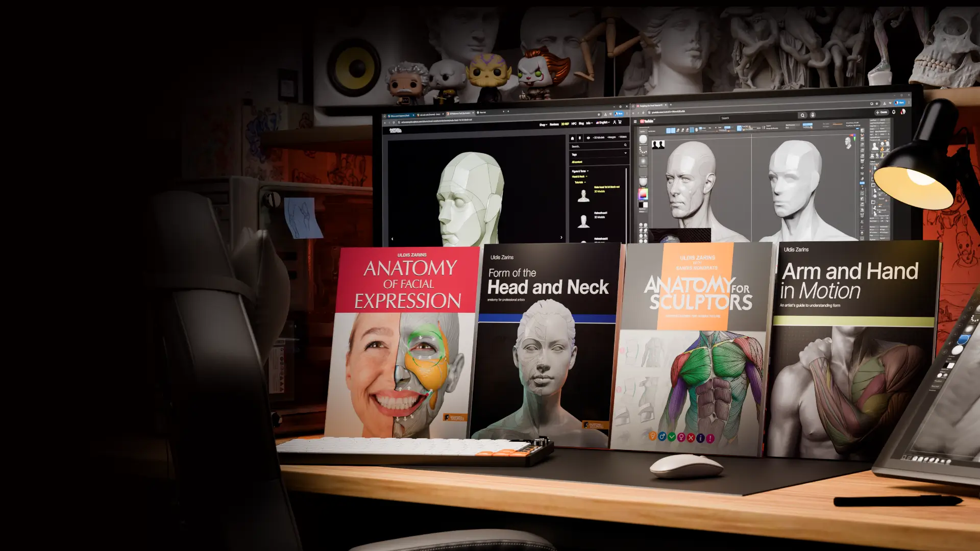Image resolution: width=980 pixels, height=551 pixels.
Task: Select the Male head block-out model thumbnail
Action: pos(583,195)
